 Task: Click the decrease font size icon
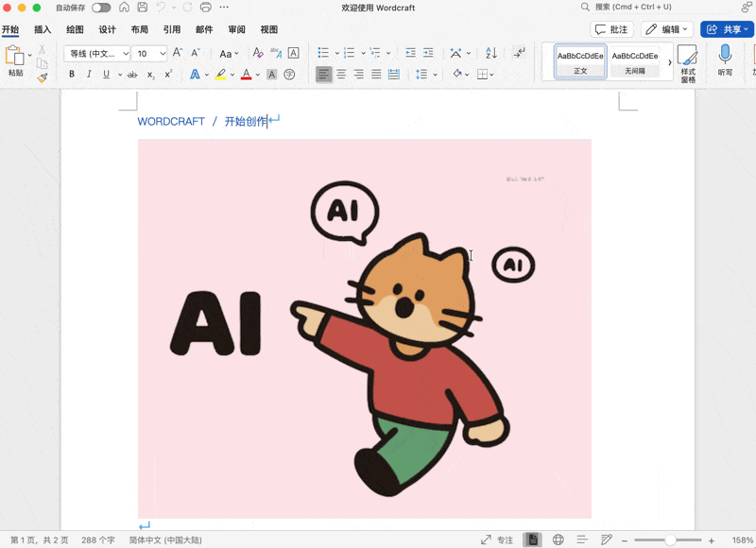click(196, 53)
